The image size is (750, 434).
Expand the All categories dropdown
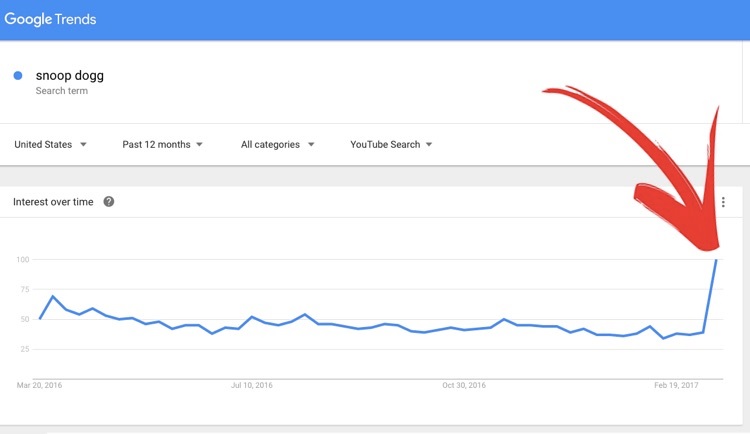[x=277, y=145]
